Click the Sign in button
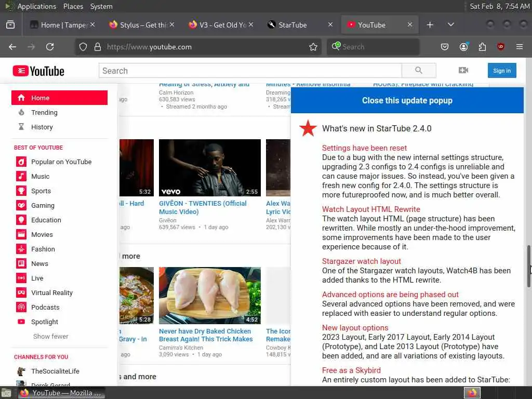Viewport: 532px width, 399px height. tap(502, 71)
